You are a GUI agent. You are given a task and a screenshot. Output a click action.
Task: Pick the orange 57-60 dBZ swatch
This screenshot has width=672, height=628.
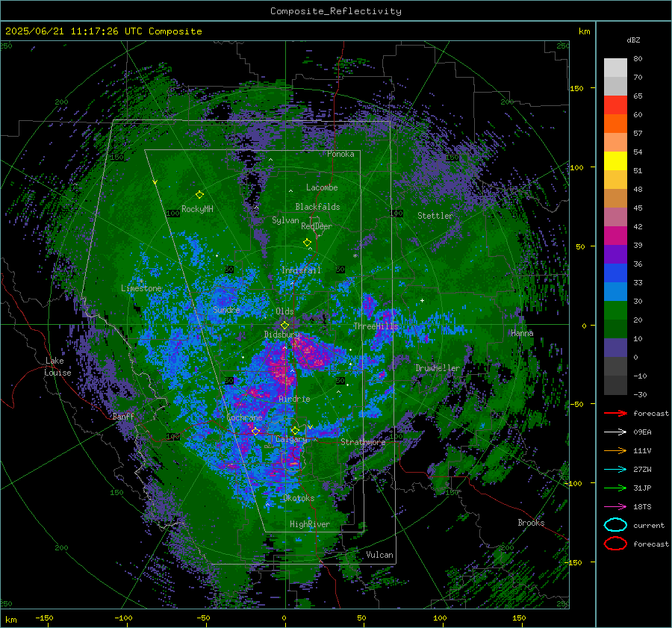[615, 124]
